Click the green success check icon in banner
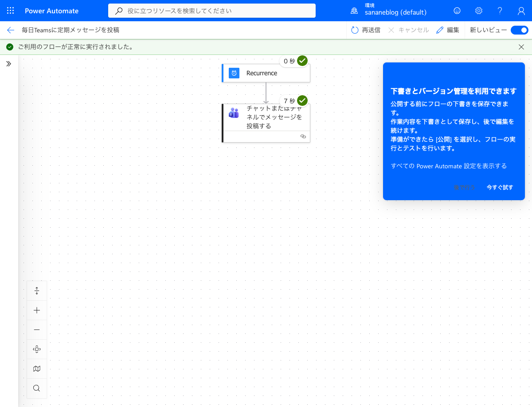The width and height of the screenshot is (532, 407). (10, 47)
